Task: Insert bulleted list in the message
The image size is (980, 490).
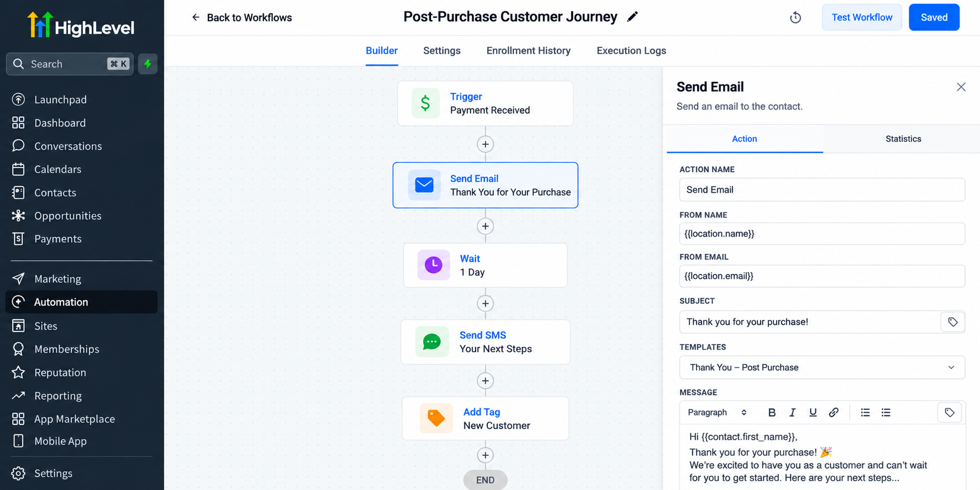Action: pyautogui.click(x=865, y=413)
